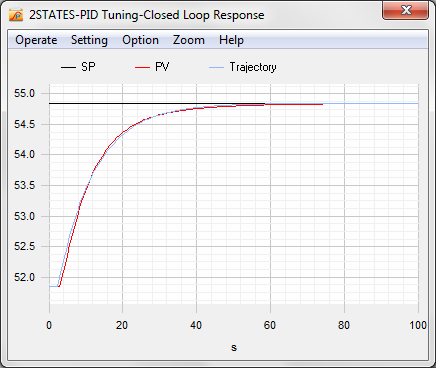The image size is (436, 368).
Task: Select the SP legend label
Action: coord(88,67)
